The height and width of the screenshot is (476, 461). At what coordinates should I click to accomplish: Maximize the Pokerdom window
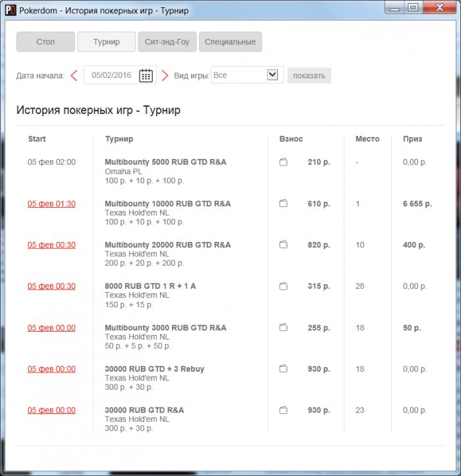point(413,8)
